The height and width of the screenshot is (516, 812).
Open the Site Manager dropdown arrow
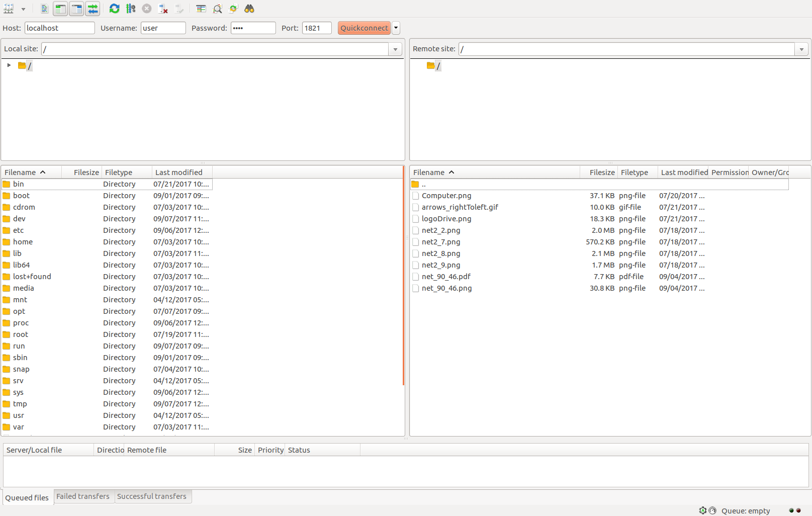23,9
